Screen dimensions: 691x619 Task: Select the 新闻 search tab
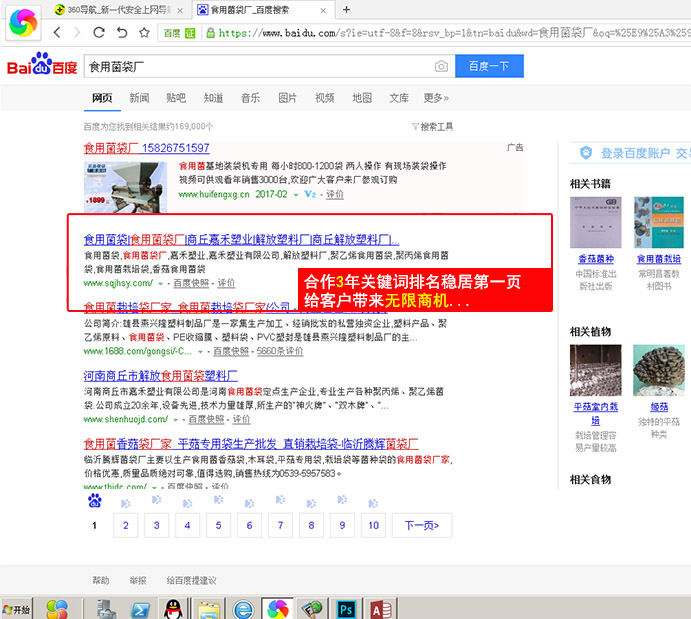point(139,98)
